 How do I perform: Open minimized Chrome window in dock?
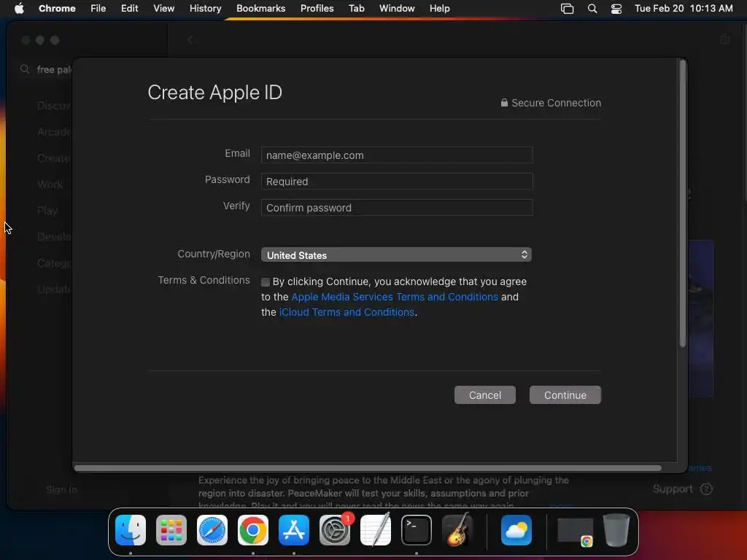coord(576,531)
